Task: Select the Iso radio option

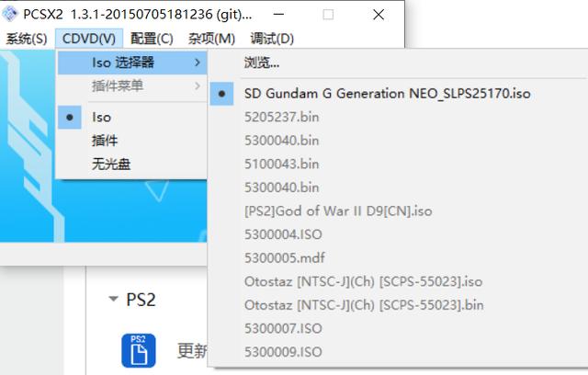Action: click(101, 117)
